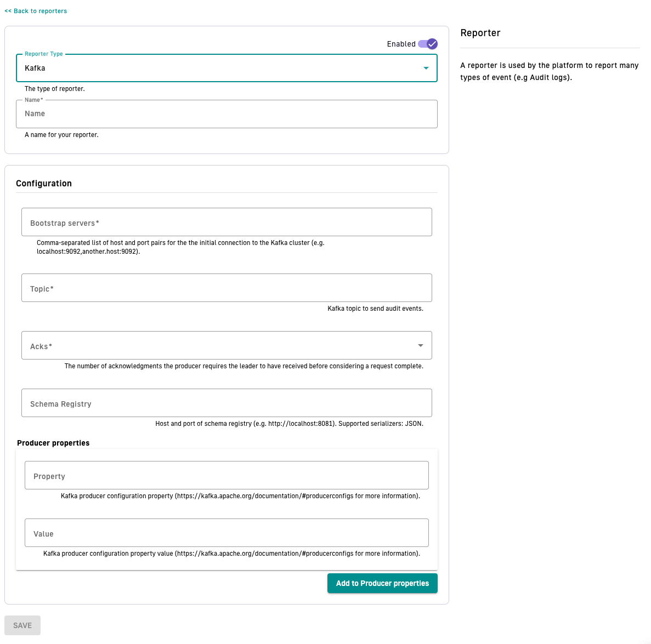This screenshot has width=651, height=644.
Task: Toggle the Enabled switch off
Action: tap(428, 44)
